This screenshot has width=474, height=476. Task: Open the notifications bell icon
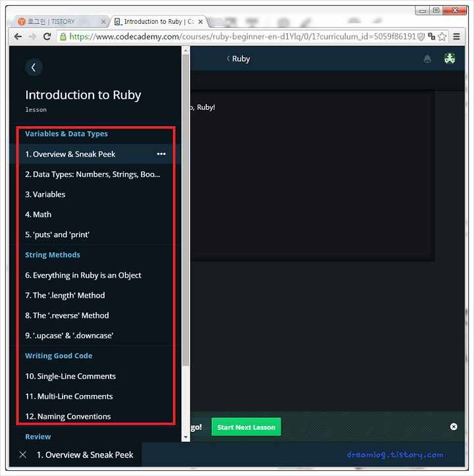(427, 59)
